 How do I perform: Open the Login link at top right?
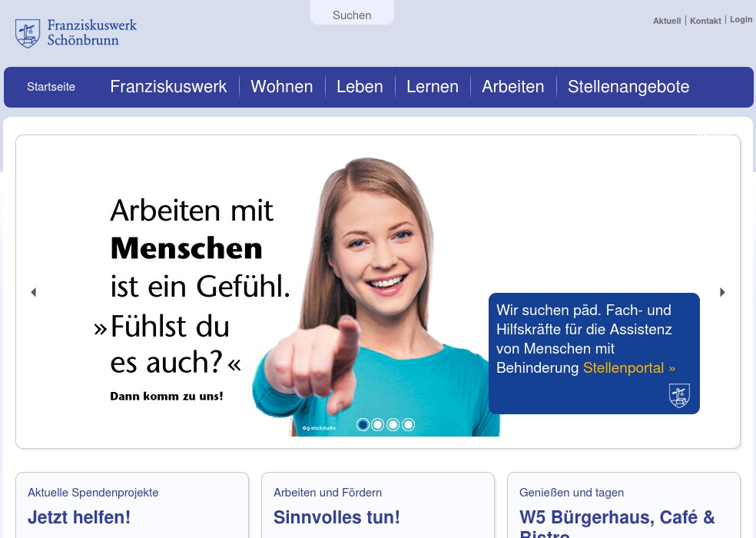741,19
